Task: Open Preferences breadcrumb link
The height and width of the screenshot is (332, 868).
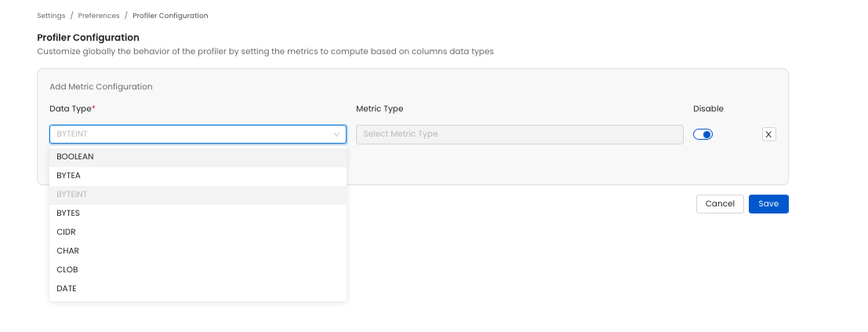Action: [99, 15]
